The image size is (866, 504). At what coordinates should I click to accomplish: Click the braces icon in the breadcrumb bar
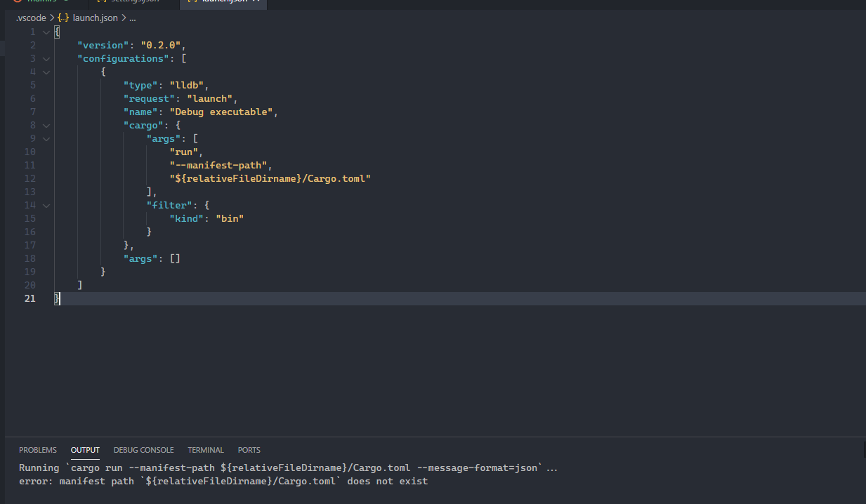(63, 18)
